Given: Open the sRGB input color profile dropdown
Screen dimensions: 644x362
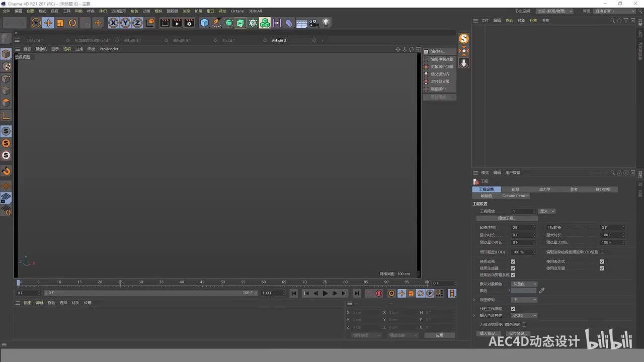Looking at the screenshot, I should pos(524,316).
